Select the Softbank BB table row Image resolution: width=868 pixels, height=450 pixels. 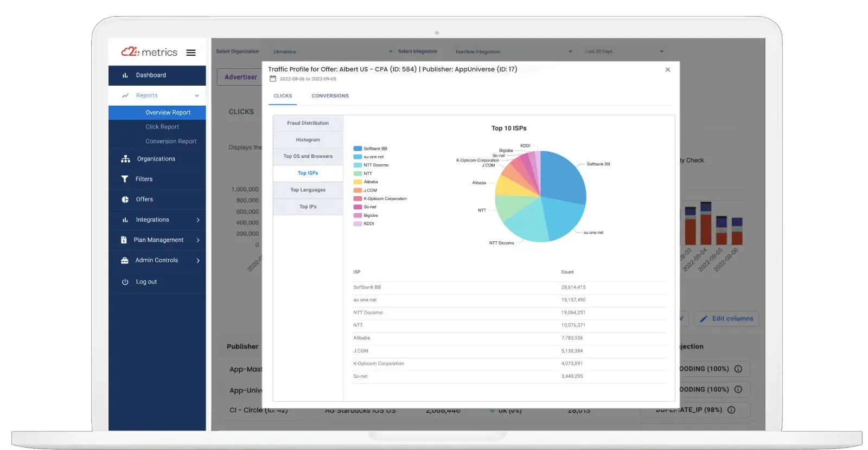coord(509,287)
